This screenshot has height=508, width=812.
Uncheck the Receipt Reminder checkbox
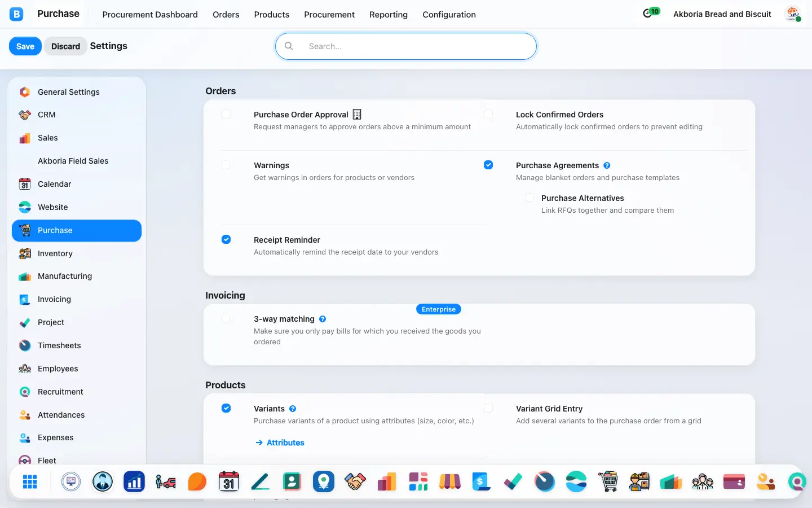(x=226, y=239)
